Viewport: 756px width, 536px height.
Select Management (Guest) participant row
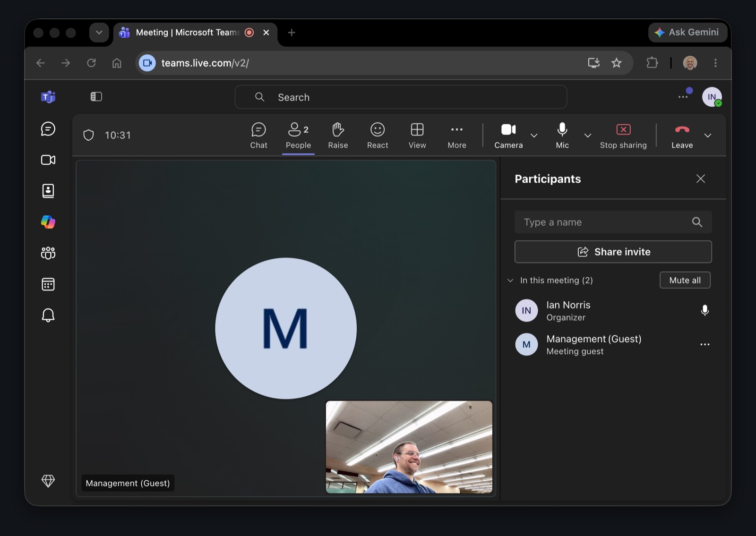[613, 345]
